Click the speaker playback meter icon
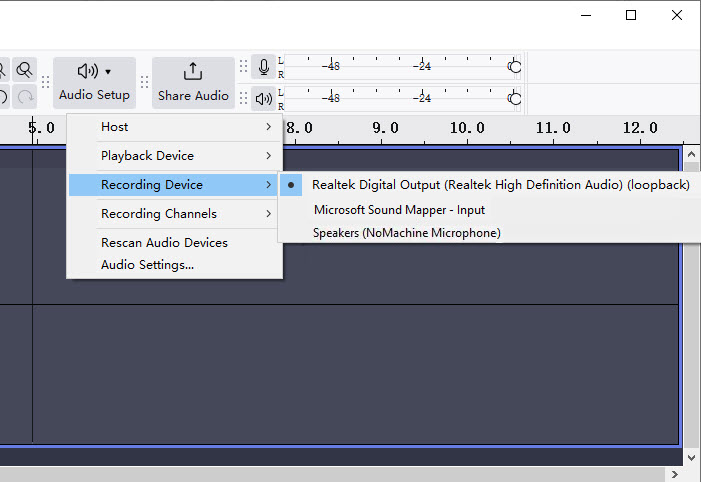Image resolution: width=701 pixels, height=482 pixels. click(263, 98)
